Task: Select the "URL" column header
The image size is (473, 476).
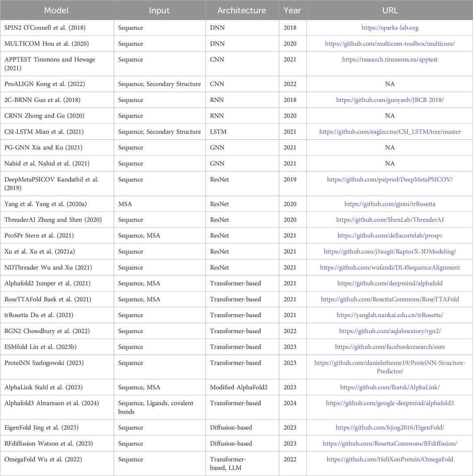Action: click(x=390, y=10)
